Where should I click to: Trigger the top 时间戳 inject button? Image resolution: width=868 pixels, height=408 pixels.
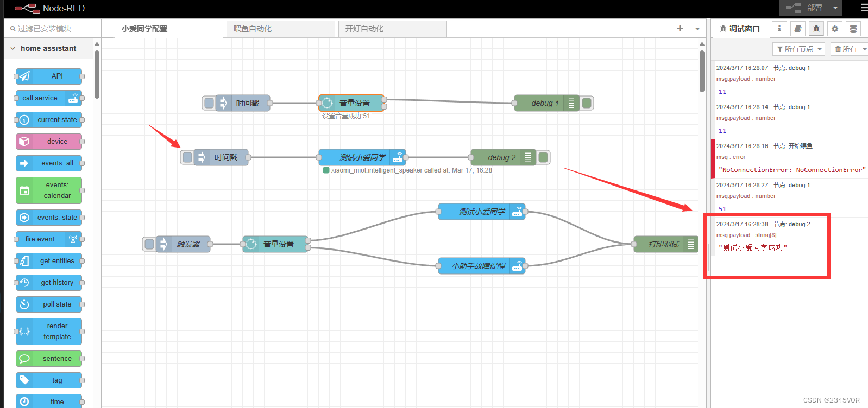(209, 103)
